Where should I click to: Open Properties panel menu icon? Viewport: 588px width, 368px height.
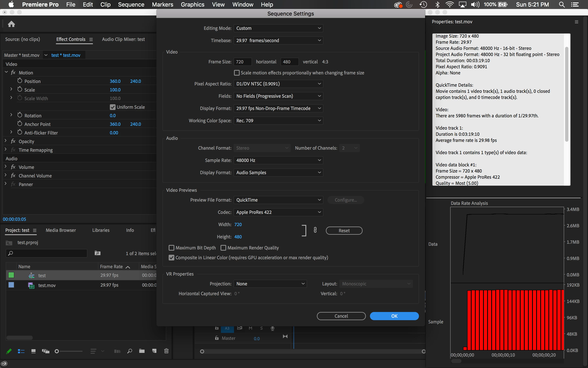tap(577, 22)
